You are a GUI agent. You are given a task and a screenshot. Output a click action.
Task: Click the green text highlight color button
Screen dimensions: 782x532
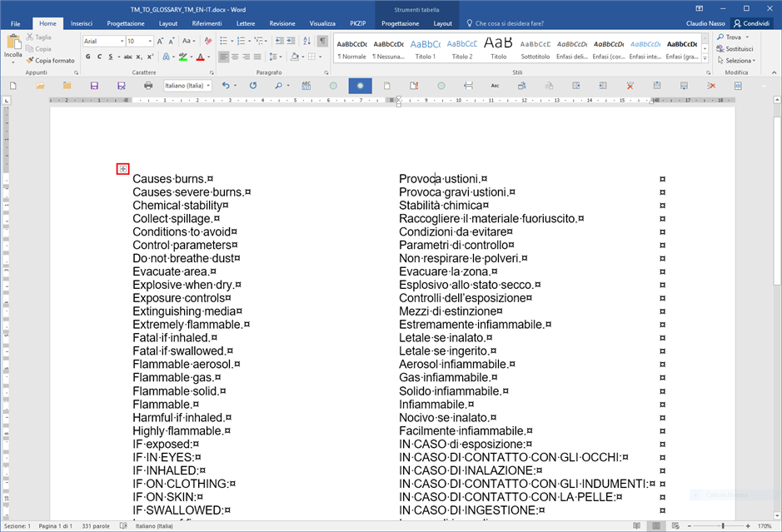pyautogui.click(x=183, y=57)
